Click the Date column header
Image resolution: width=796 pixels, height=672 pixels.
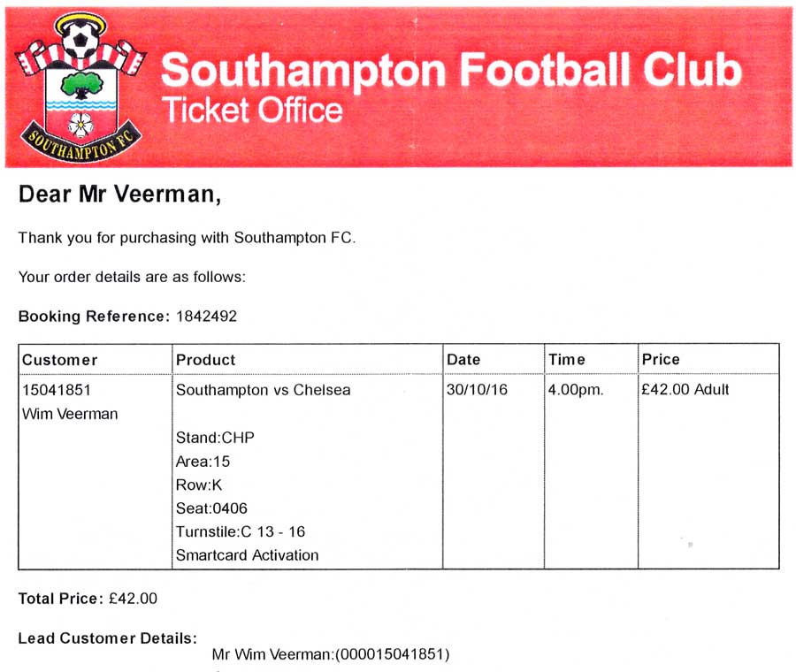coord(463,359)
